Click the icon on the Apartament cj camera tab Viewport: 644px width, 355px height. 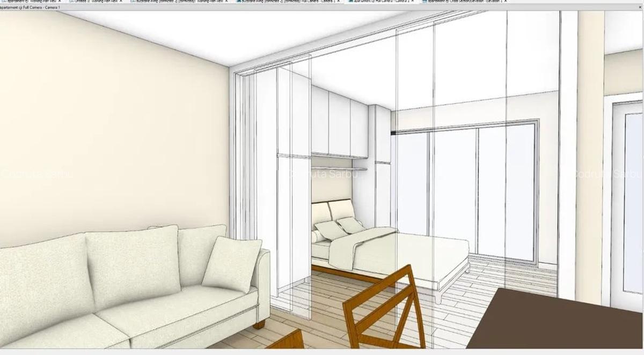pos(3,2)
